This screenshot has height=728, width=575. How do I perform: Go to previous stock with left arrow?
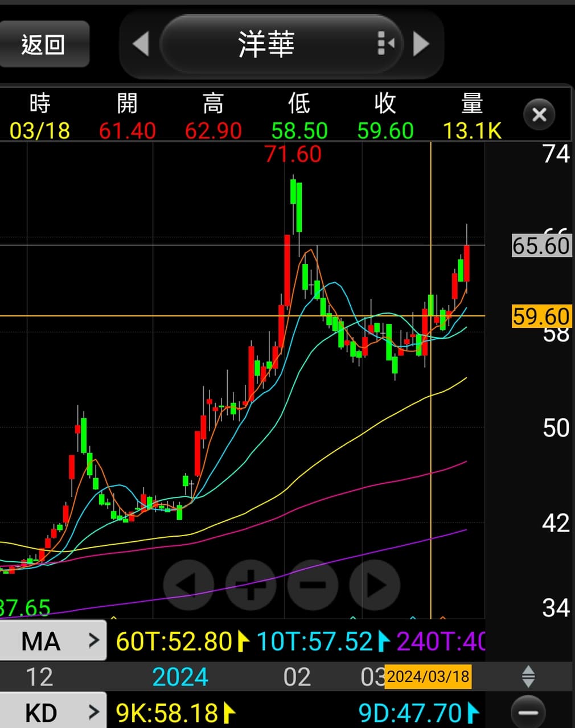[x=141, y=44]
